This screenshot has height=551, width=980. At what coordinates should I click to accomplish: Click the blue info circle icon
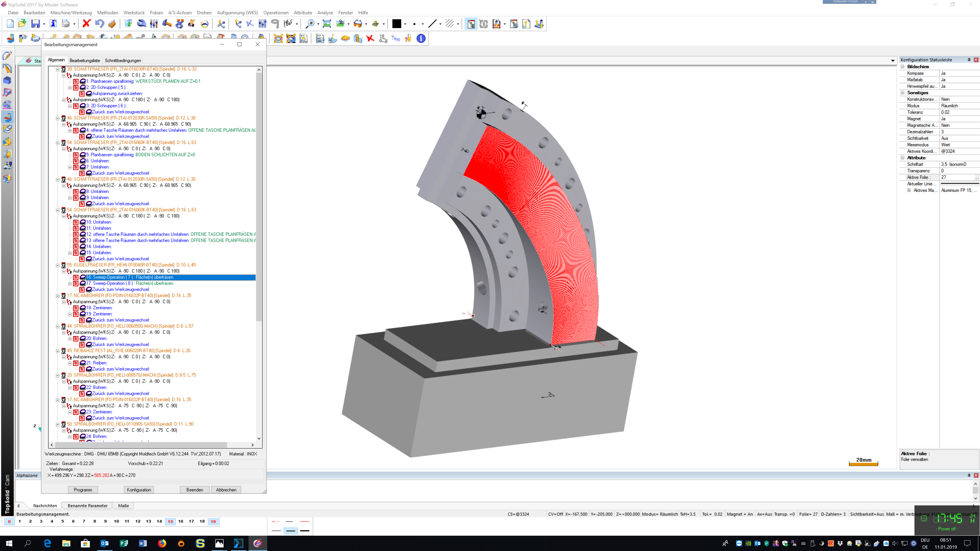click(x=421, y=39)
